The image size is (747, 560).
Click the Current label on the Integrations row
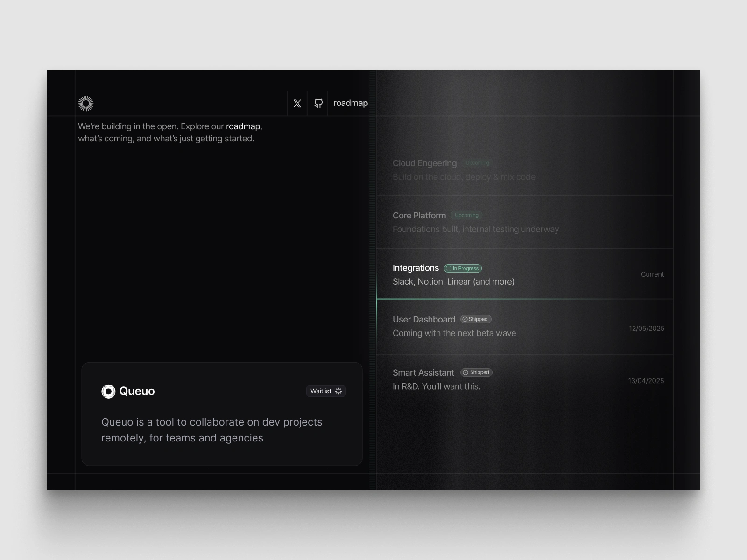click(x=652, y=274)
